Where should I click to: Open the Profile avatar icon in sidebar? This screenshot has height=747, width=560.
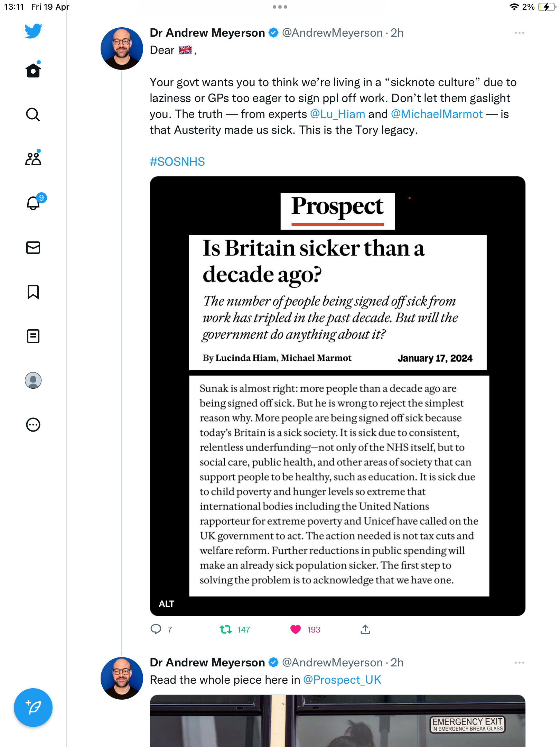(x=33, y=380)
